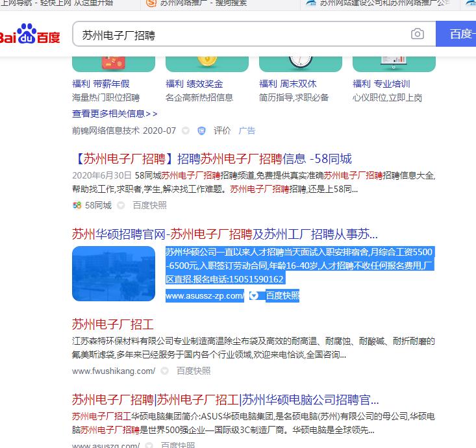Image resolution: width=476 pixels, height=448 pixels.
Task: Click the 海量热门职位招聘 description text
Action: point(106,98)
